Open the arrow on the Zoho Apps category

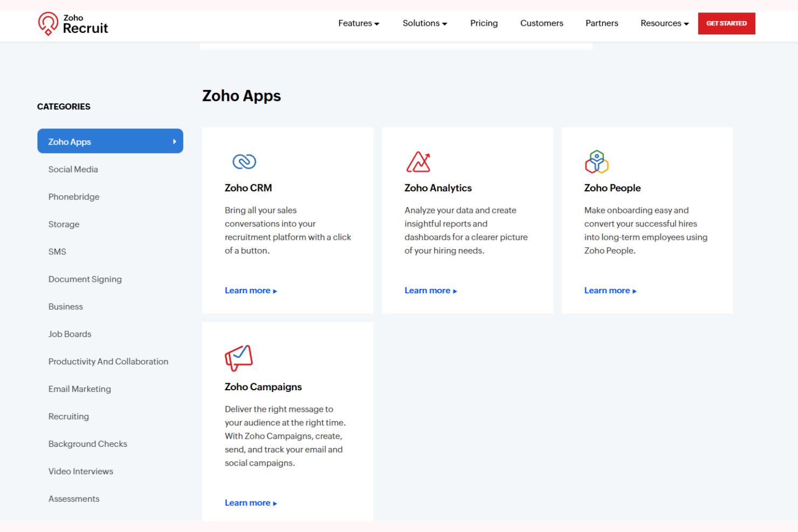pyautogui.click(x=174, y=141)
